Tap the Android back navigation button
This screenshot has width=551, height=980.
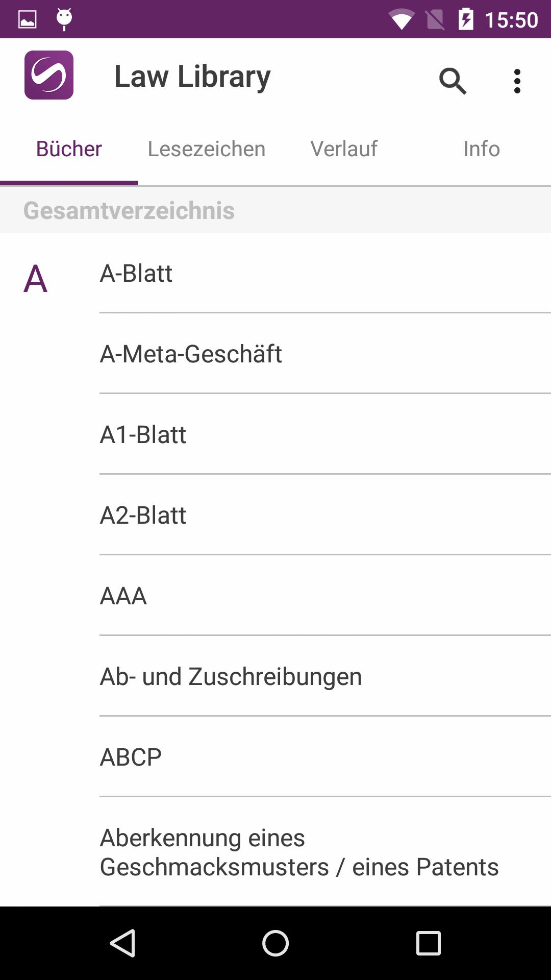(x=122, y=943)
